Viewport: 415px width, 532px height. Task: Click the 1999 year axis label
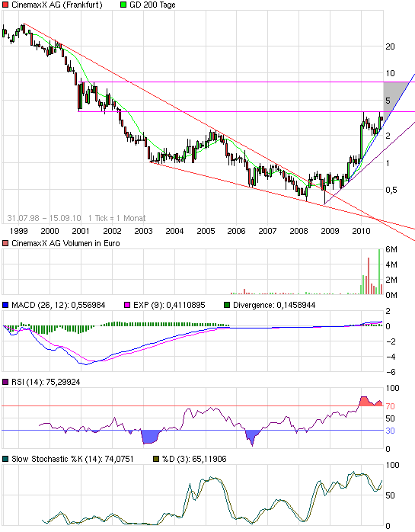[18, 231]
